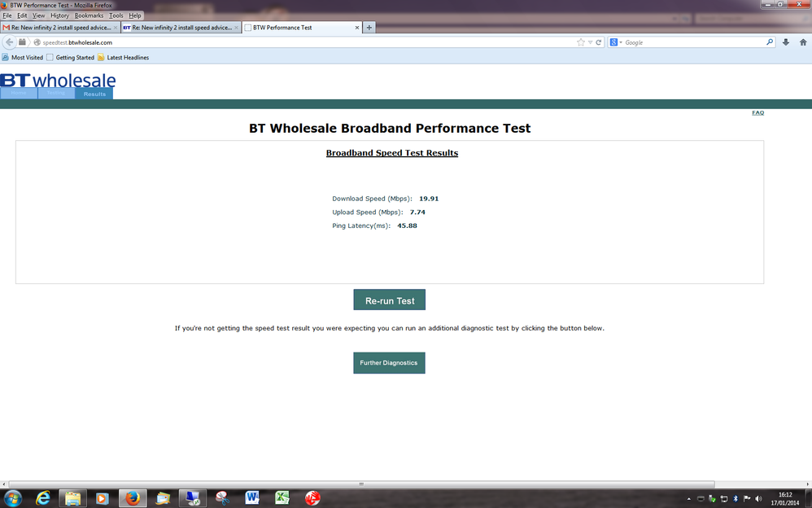The image size is (812, 508).
Task: Open the volume speaker tray icon
Action: pos(758,499)
